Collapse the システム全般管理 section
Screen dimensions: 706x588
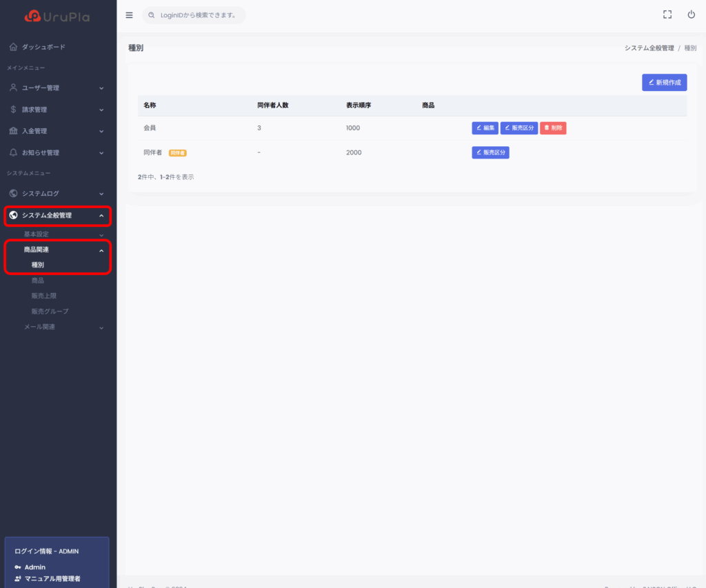pos(101,216)
